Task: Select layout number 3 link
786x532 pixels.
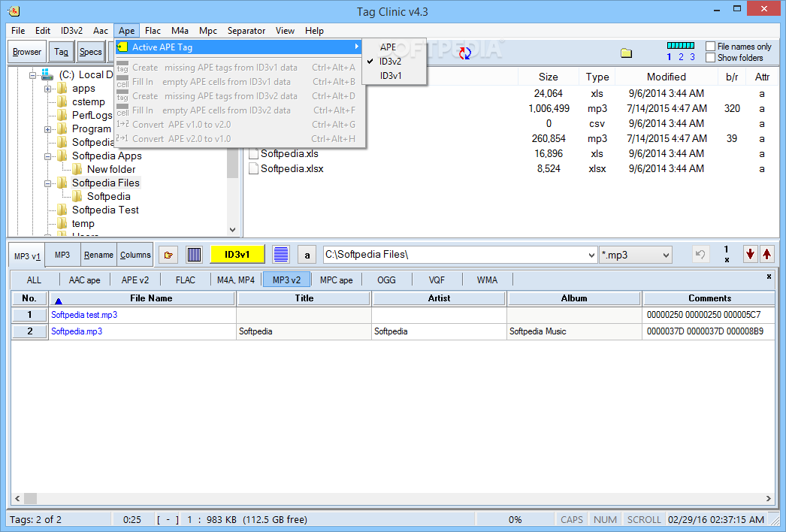Action: (x=692, y=57)
